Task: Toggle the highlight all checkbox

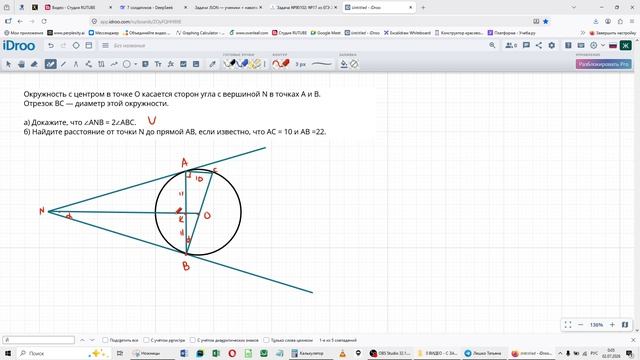Action: pyautogui.click(x=105, y=340)
